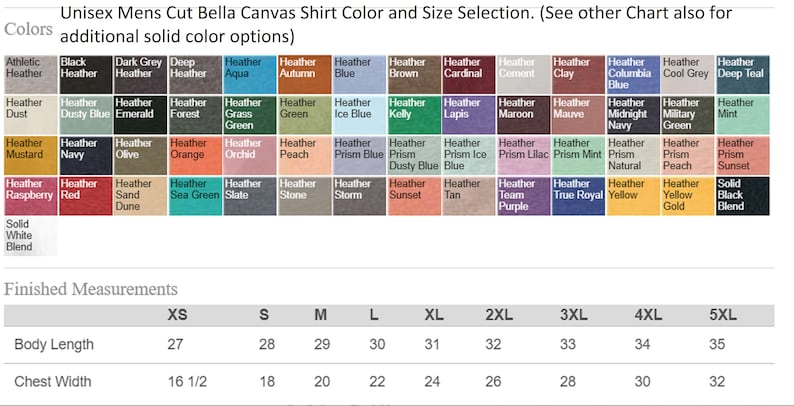The image size is (794, 406).
Task: Select the Heather Kelly green swatch
Action: [x=414, y=115]
